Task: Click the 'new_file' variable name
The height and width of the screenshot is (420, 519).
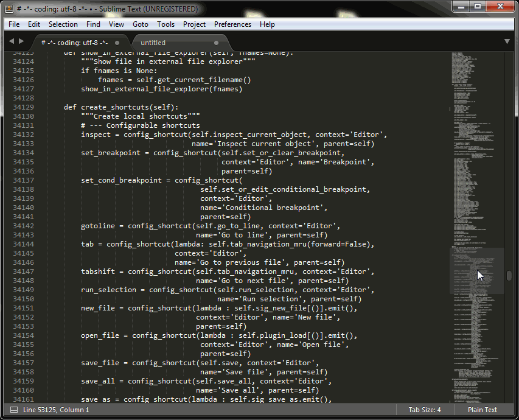Action: coord(97,308)
